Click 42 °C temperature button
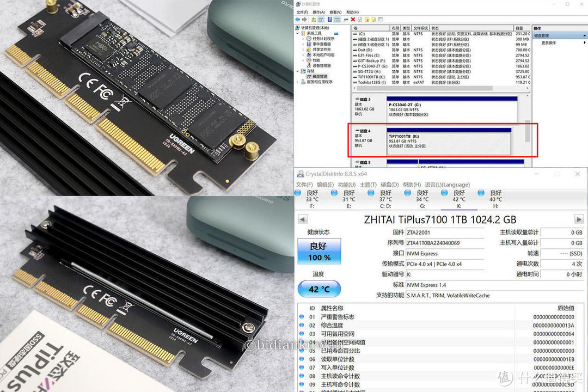 319,289
